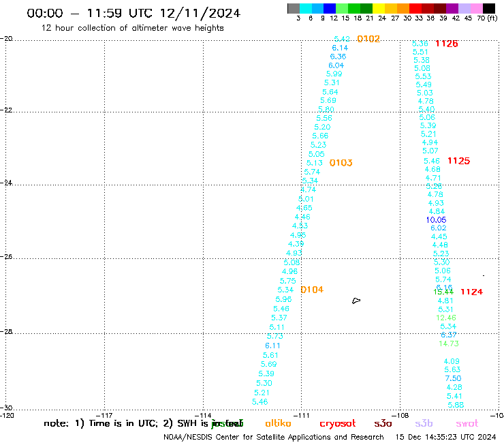Select the s3b satellite legend label

coord(424,423)
